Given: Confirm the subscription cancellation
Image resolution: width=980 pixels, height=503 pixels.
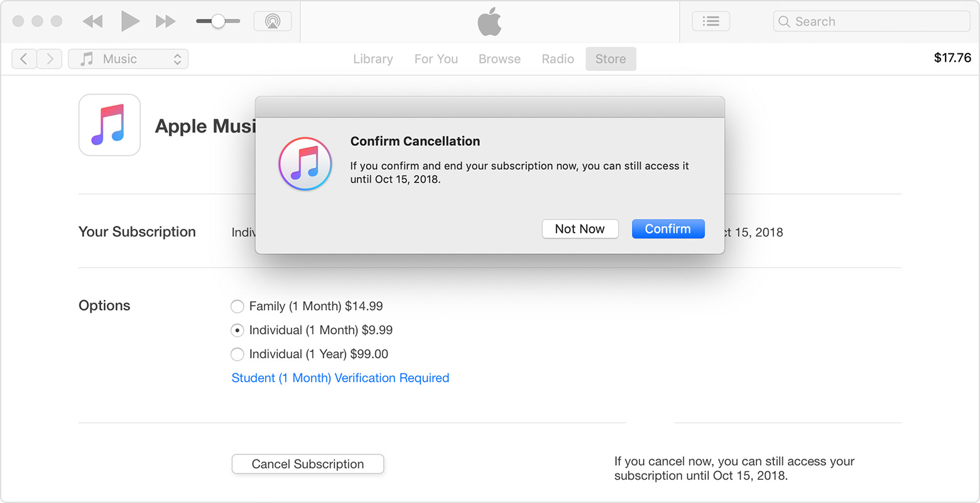Looking at the screenshot, I should [x=668, y=229].
